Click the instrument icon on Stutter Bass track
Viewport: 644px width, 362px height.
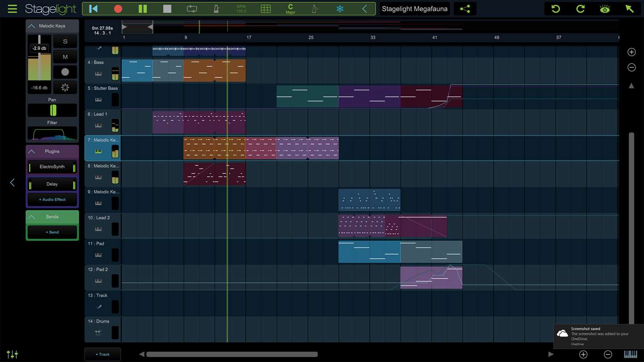98,100
